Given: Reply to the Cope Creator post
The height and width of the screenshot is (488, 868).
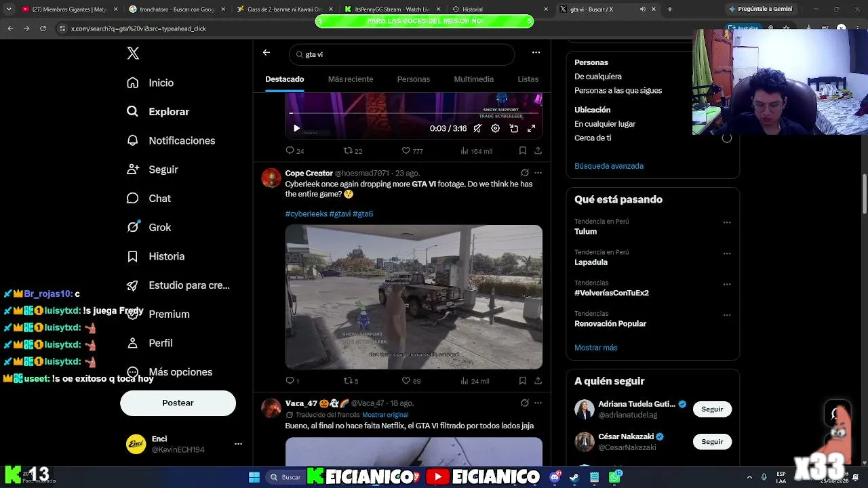Looking at the screenshot, I should pos(292,381).
